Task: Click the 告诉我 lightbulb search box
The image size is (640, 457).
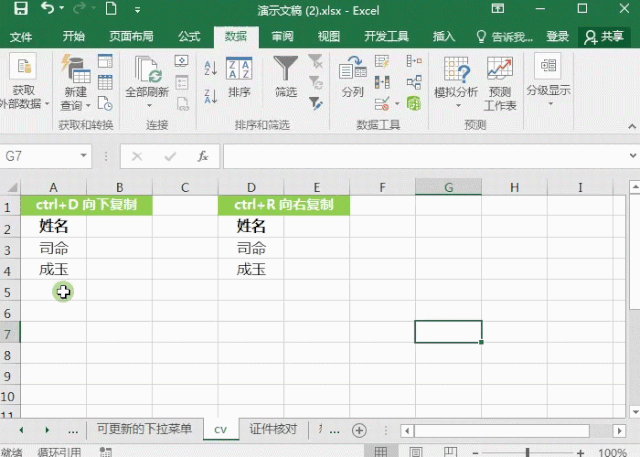Action: (x=504, y=37)
